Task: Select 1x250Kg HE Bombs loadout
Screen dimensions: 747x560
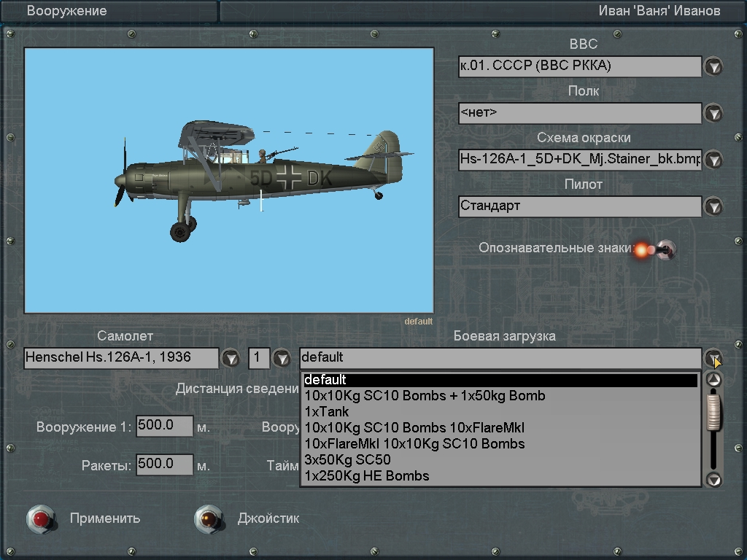Action: 367,476
